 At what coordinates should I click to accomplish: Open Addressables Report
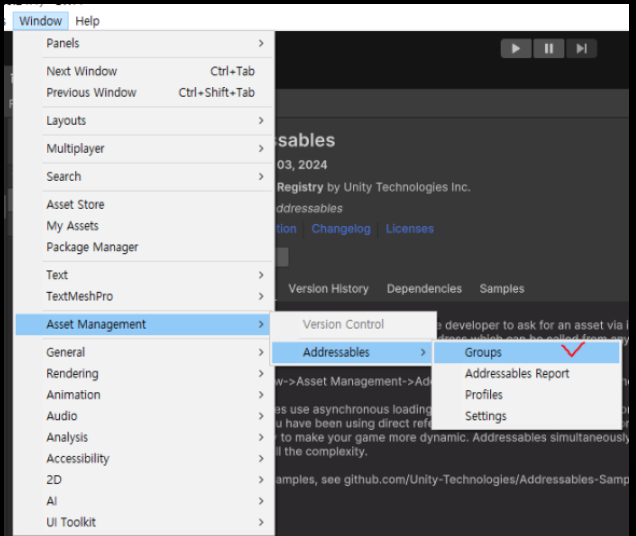pyautogui.click(x=526, y=374)
